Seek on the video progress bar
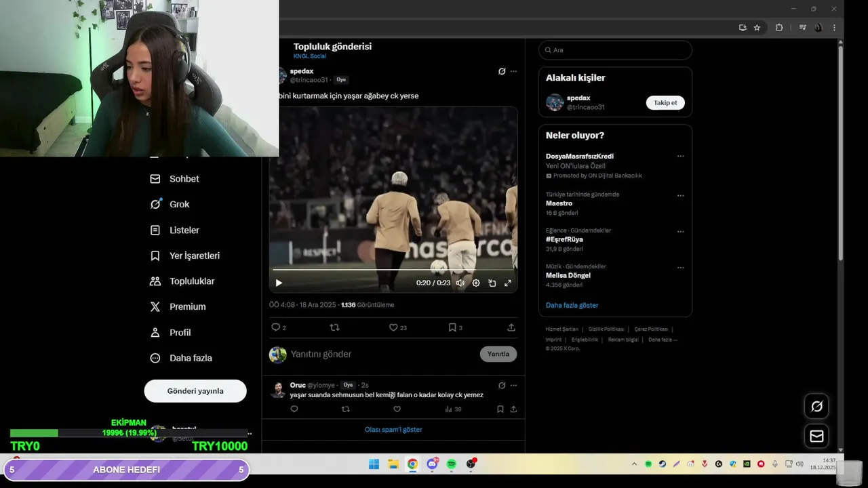 393,270
